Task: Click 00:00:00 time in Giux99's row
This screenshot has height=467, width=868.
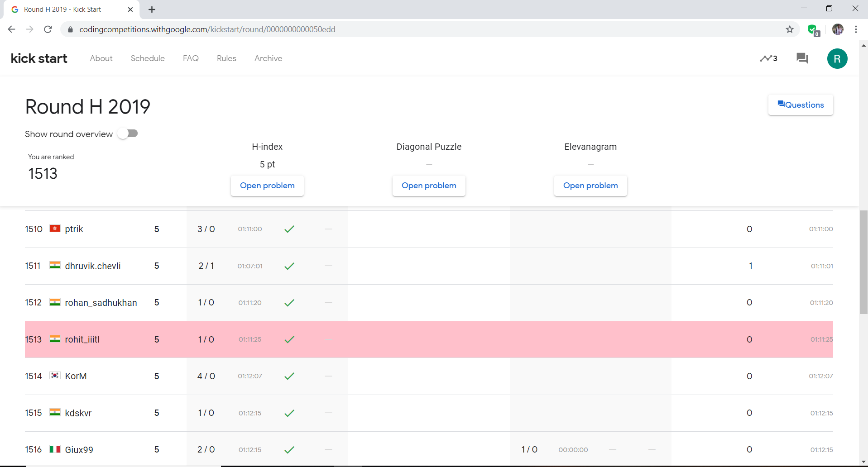Action: (x=573, y=450)
